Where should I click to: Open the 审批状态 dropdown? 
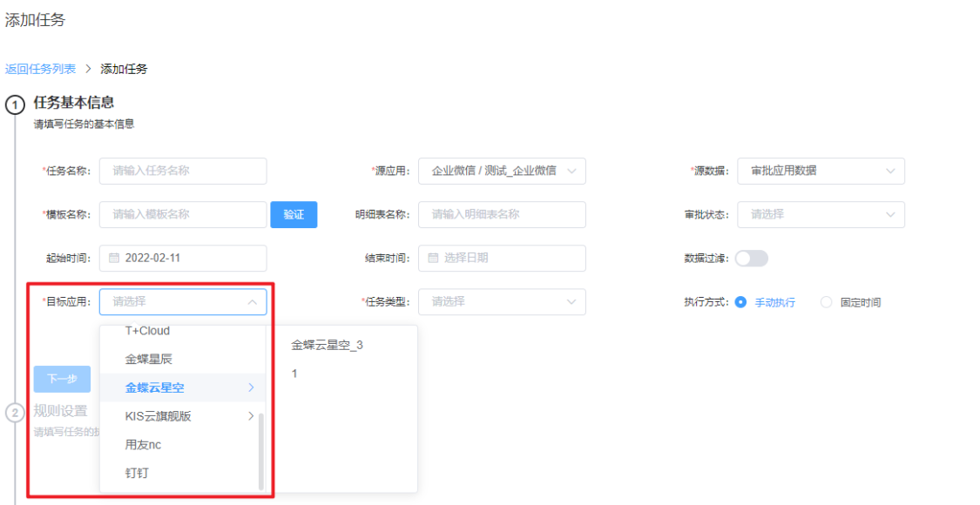[821, 215]
